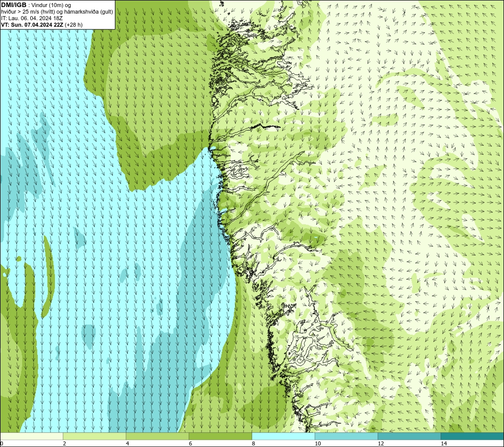The height and width of the screenshot is (447, 504).
Task: Click the scale label '14'
Action: click(x=444, y=443)
